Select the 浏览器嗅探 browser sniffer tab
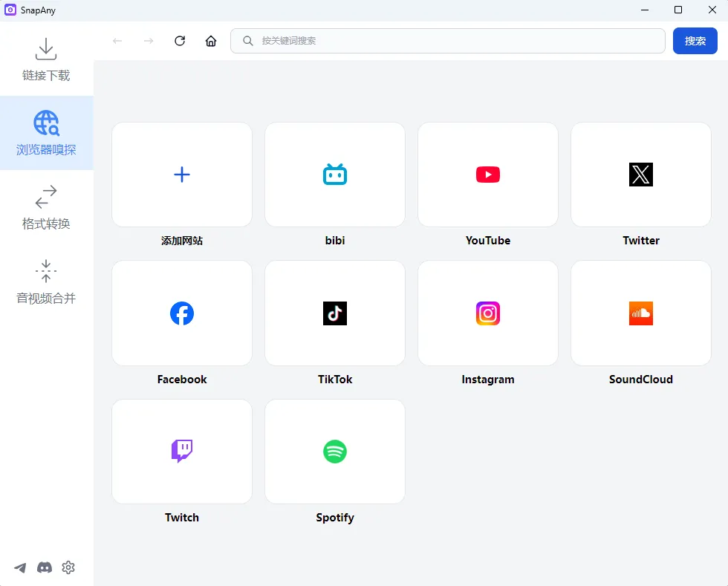 pyautogui.click(x=46, y=133)
